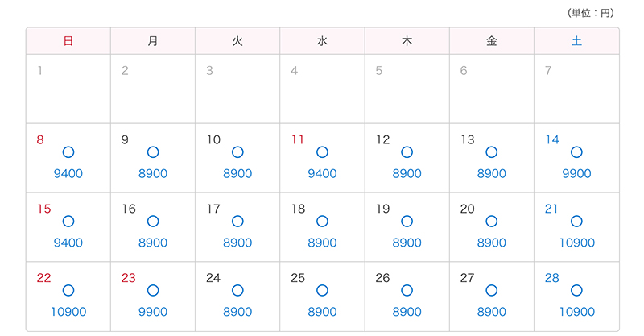644x336 pixels.
Task: Click the 9400 price on day 8
Action: click(x=68, y=174)
